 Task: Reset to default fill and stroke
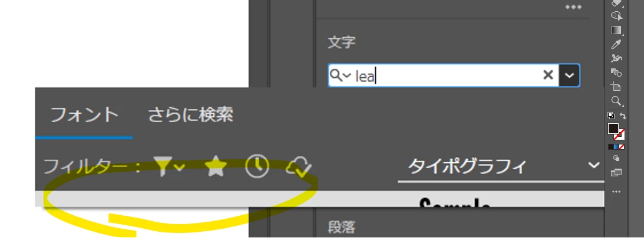pyautogui.click(x=611, y=116)
